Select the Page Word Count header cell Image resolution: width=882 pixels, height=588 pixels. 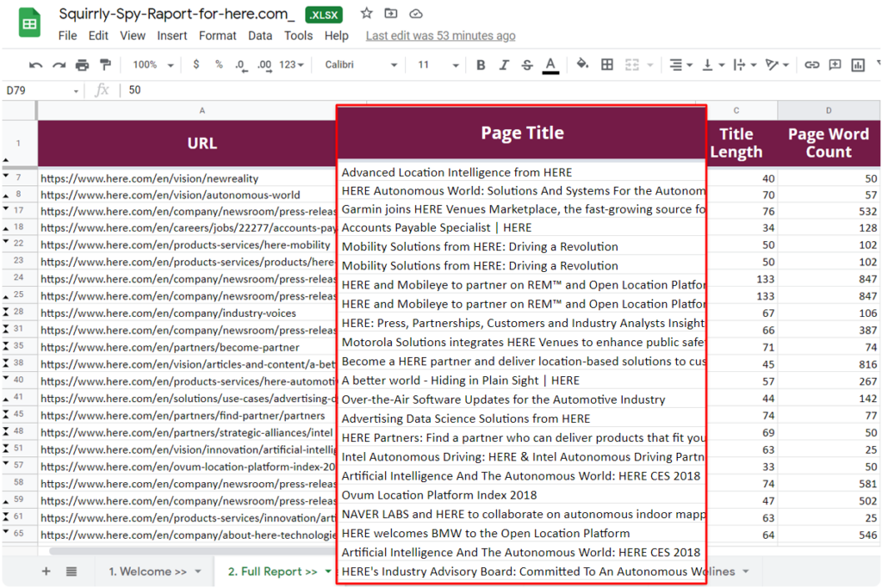coord(829,144)
